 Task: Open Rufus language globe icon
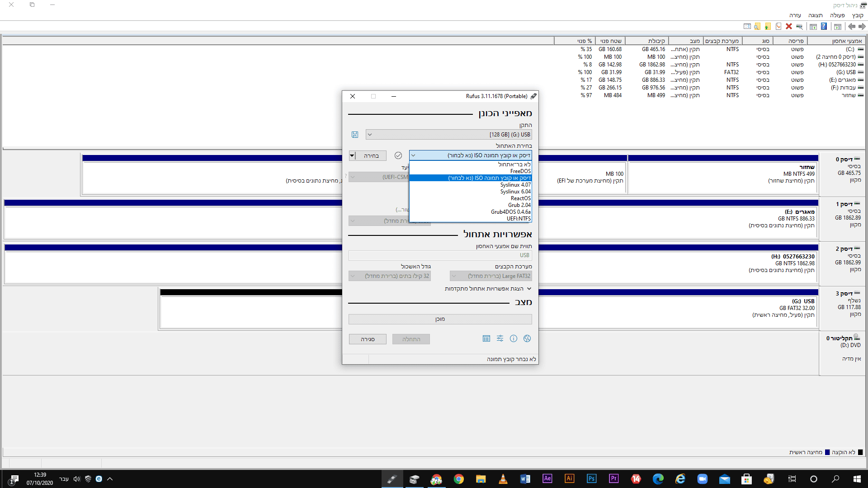point(527,338)
